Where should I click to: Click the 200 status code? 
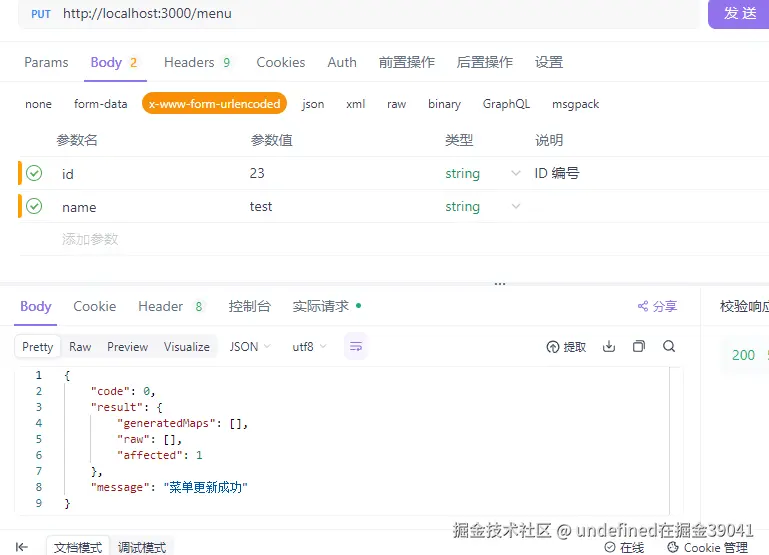point(743,355)
